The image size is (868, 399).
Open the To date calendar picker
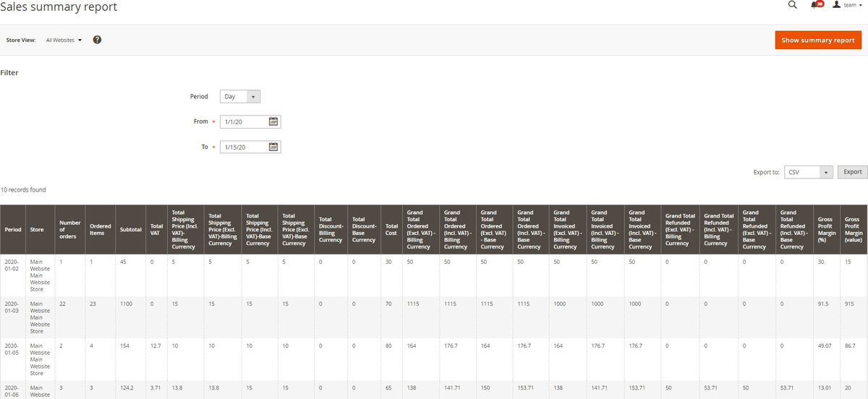pos(273,147)
